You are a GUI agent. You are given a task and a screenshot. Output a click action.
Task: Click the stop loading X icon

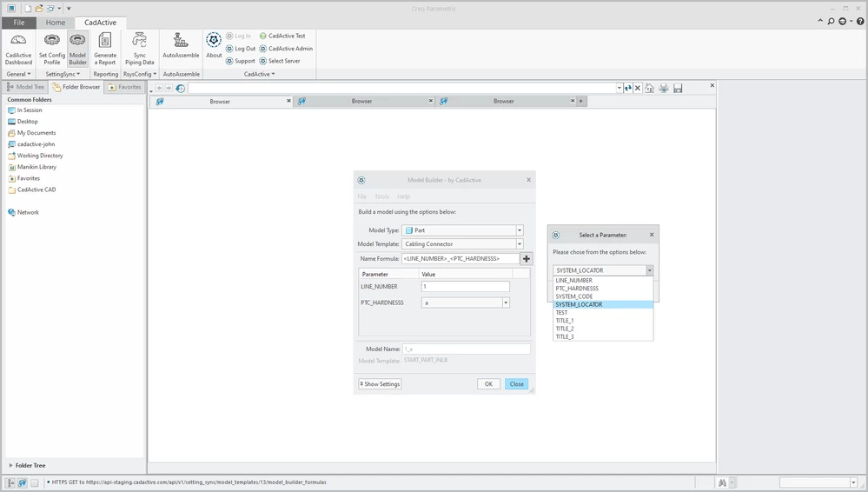coord(638,88)
